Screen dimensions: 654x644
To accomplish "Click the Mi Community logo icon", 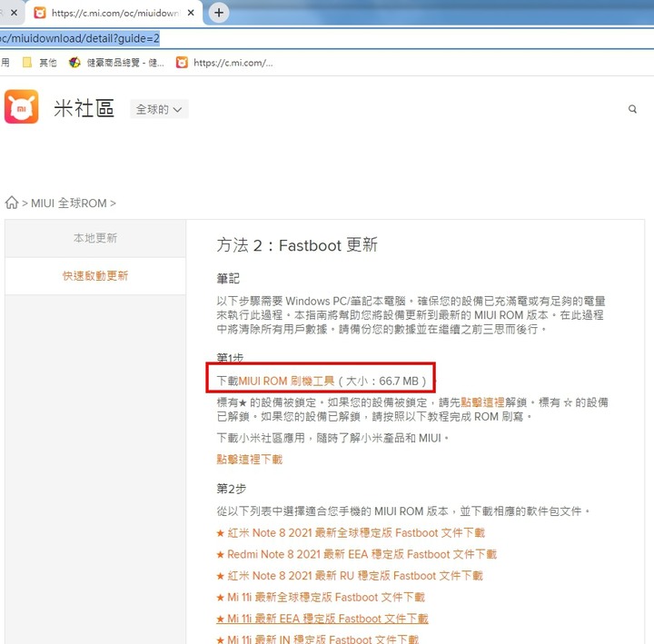I will point(21,107).
